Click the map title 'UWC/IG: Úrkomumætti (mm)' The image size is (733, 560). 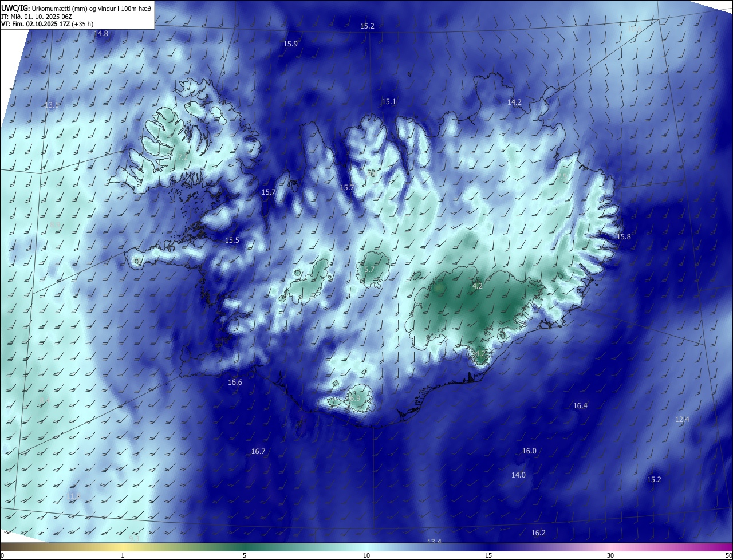pos(45,7)
